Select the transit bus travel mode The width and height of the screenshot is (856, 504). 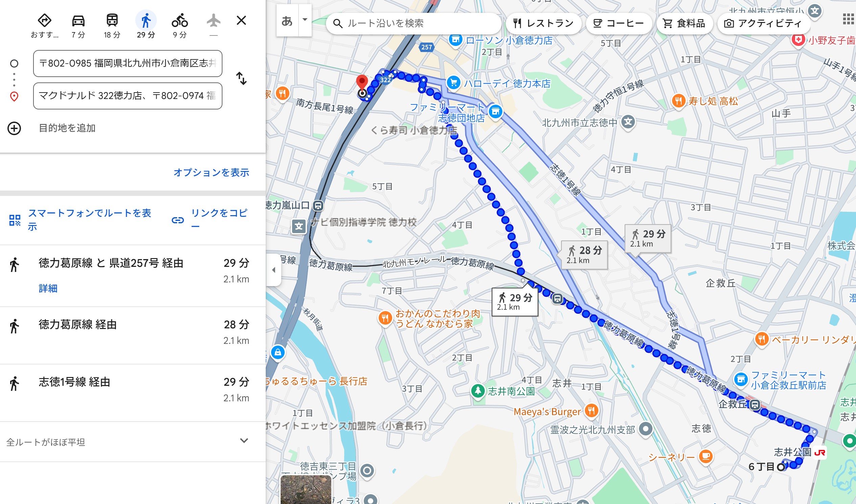coord(112,20)
